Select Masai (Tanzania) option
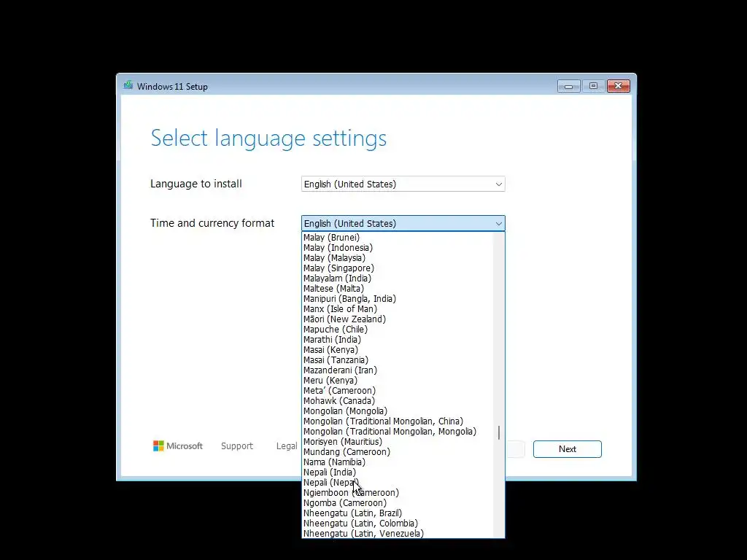This screenshot has width=747, height=560. click(x=398, y=360)
